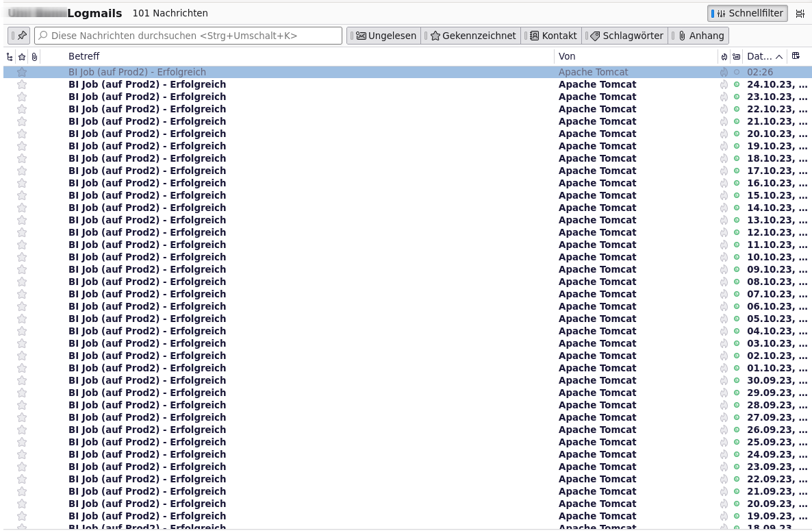Toggle the Ungelesen filter
Viewport: 812px width, 531px height.
[x=383, y=36]
